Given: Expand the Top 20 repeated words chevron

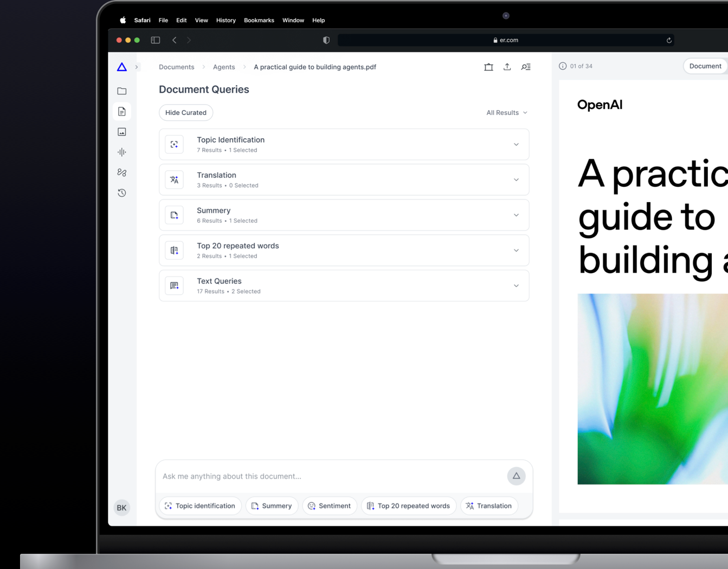Looking at the screenshot, I should [x=516, y=250].
